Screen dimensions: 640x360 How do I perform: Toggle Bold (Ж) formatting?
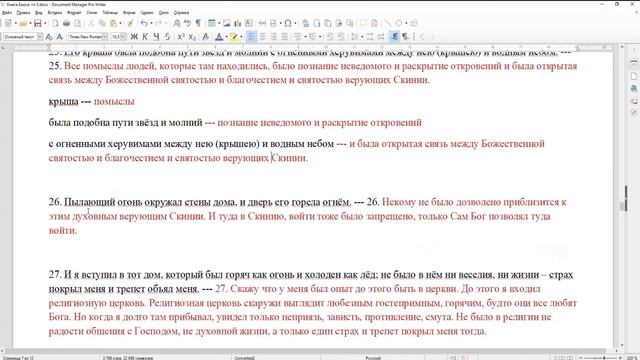point(134,37)
